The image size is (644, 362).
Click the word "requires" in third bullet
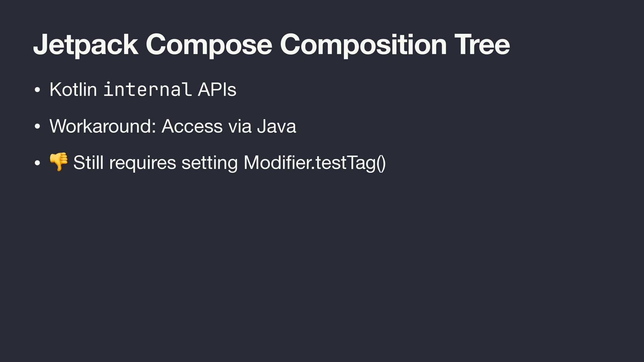pyautogui.click(x=143, y=163)
